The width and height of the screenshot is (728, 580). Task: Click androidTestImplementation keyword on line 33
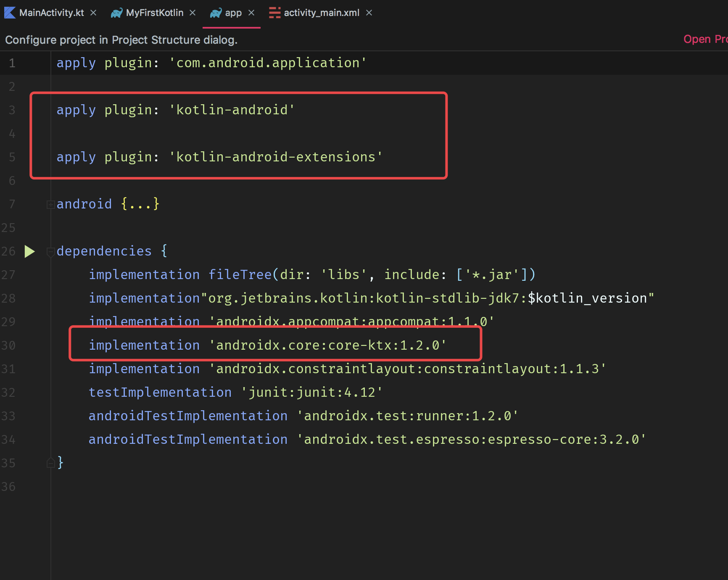point(188,416)
